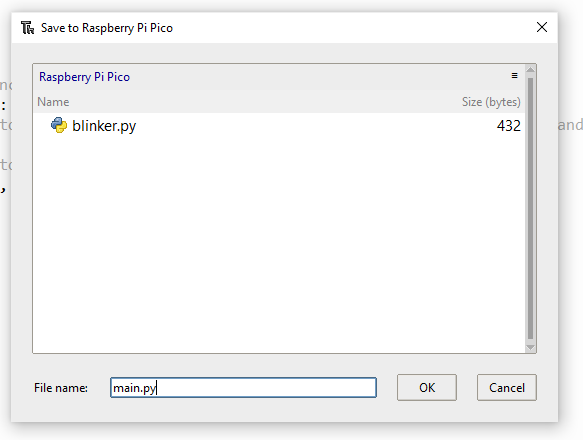Click the dialog title text Save to Raspberry Pi Pico
This screenshot has height=440, width=583.
107,28
